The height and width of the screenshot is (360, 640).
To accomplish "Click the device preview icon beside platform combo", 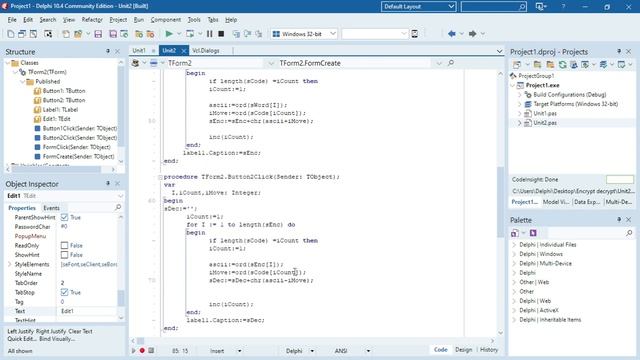I will click(x=414, y=34).
